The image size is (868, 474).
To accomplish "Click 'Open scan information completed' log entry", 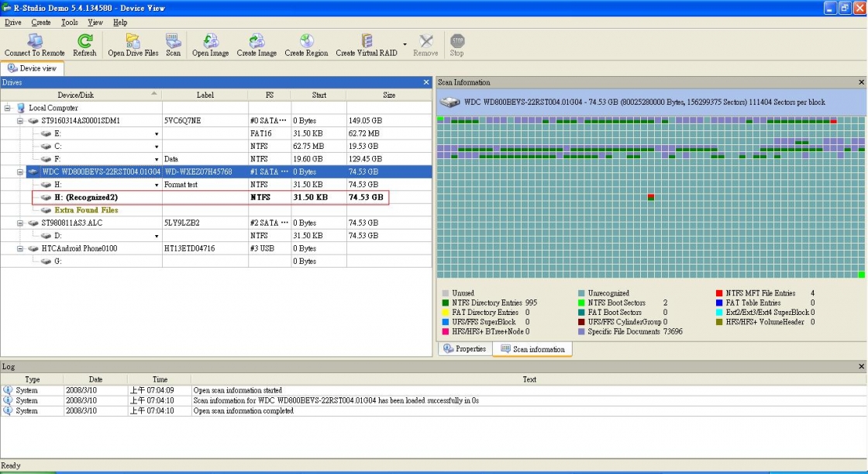I will (x=243, y=411).
